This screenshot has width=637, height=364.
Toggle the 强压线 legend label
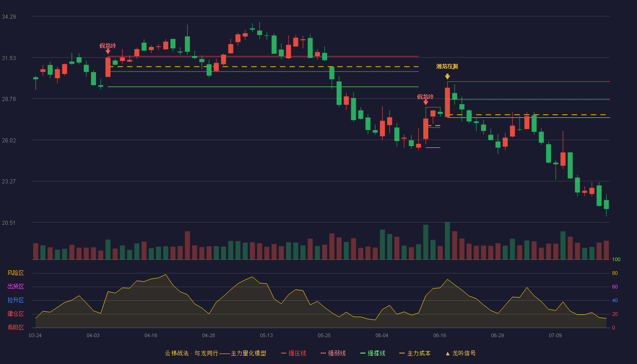point(297,354)
